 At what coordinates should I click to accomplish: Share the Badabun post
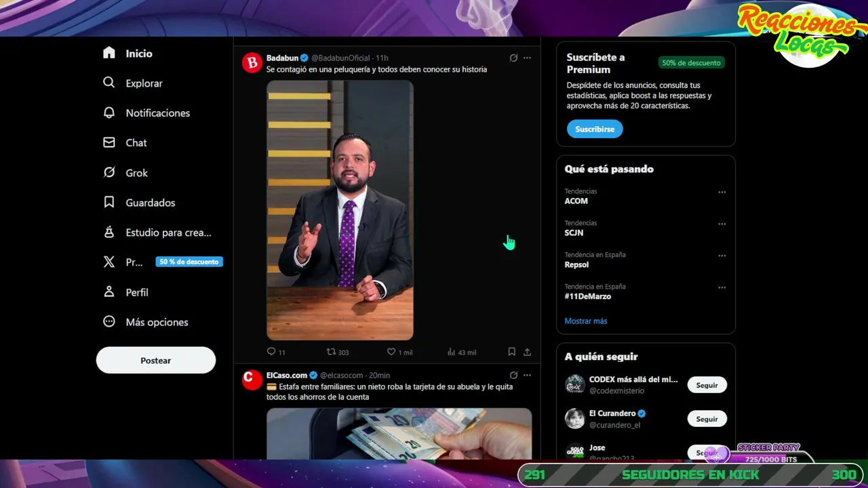point(527,352)
